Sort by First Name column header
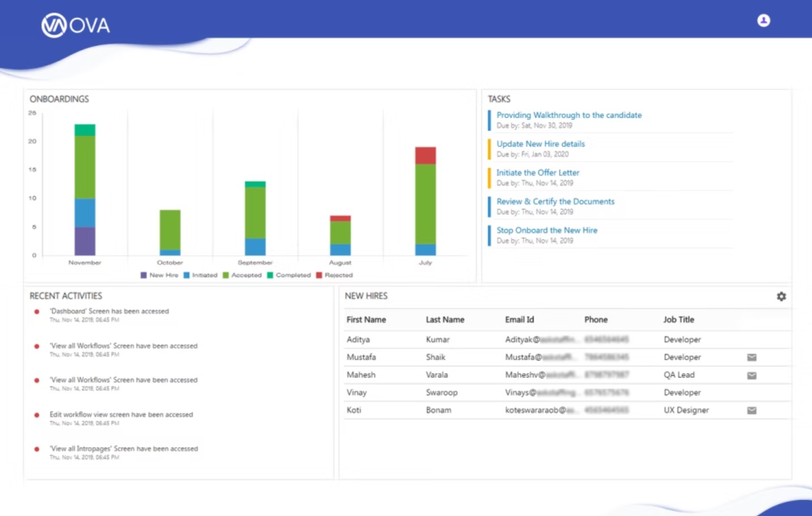812x516 pixels. coord(366,320)
